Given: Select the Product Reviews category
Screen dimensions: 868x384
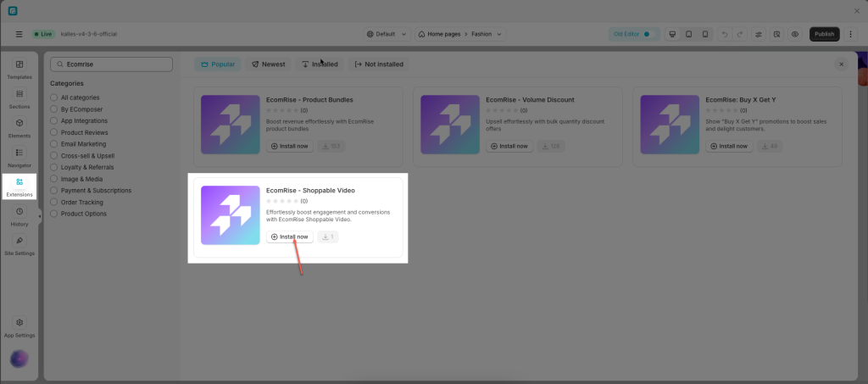Looking at the screenshot, I should click(79, 132).
